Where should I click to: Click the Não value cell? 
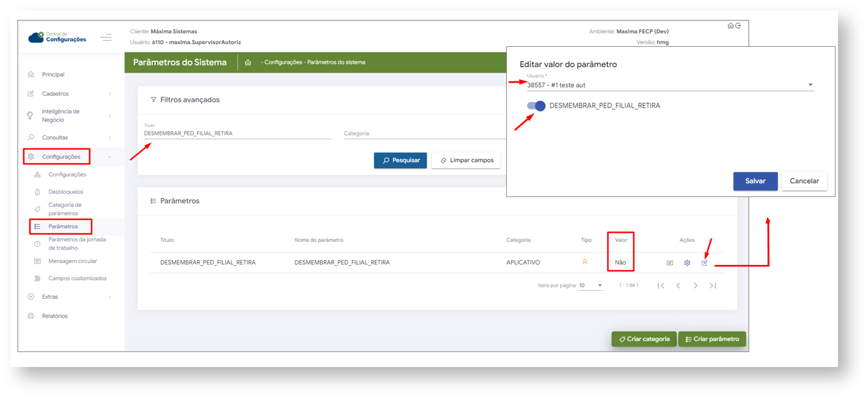point(620,263)
